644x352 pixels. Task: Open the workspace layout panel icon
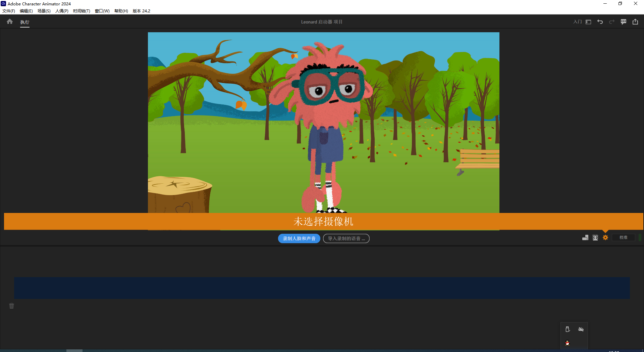tap(588, 22)
